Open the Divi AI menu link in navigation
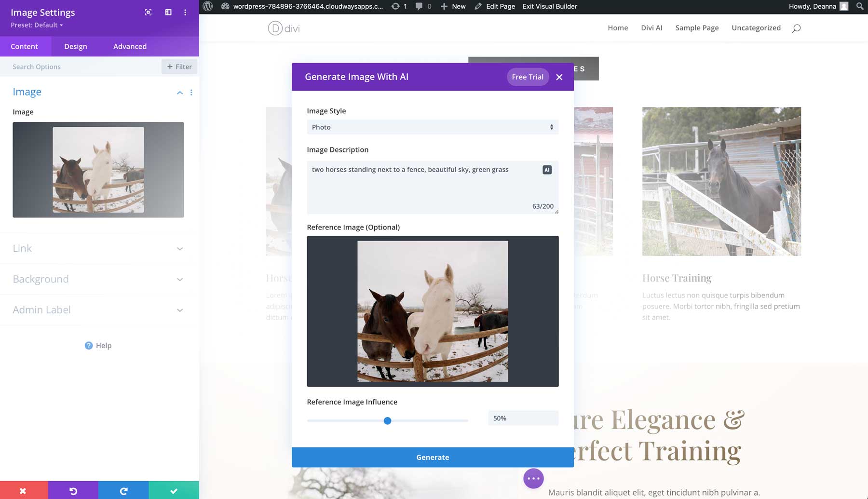 [x=651, y=27]
